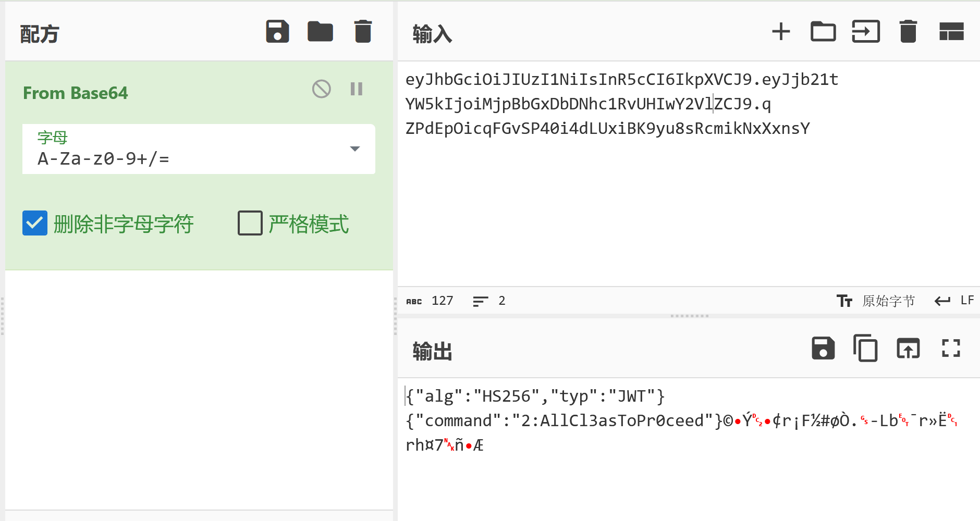The image size is (980, 521).
Task: Click inside the input text area
Action: pyautogui.click(x=688, y=173)
